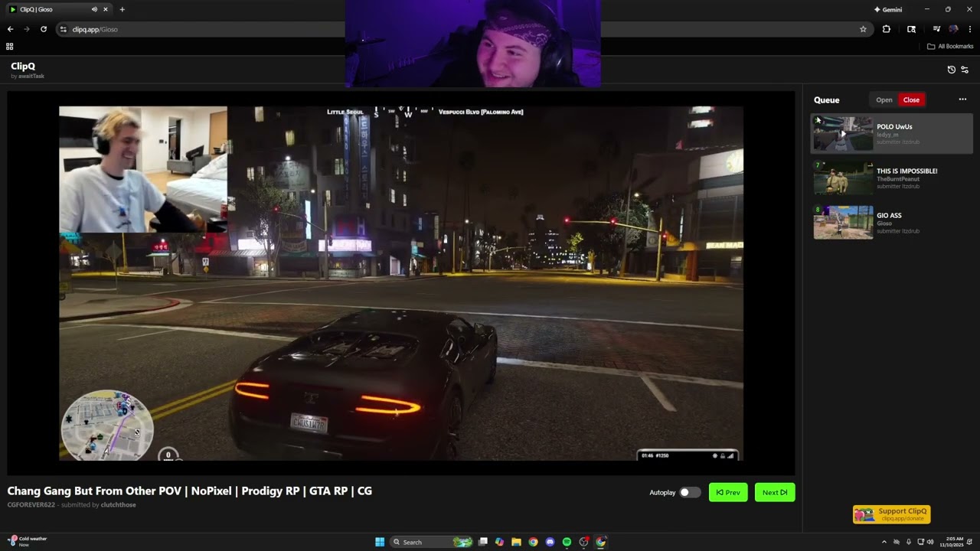This screenshot has height=551, width=980.
Task: Click the address bar URL clipq.app/Gioso
Action: [x=95, y=29]
